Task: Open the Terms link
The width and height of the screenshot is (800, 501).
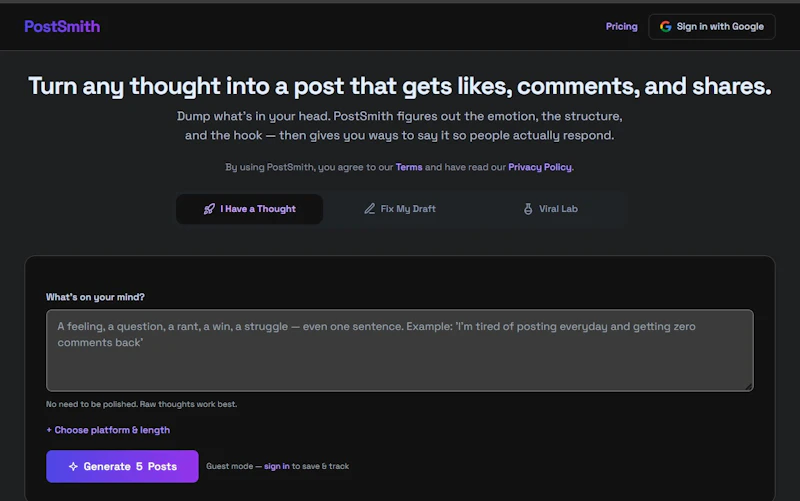Action: click(x=409, y=167)
